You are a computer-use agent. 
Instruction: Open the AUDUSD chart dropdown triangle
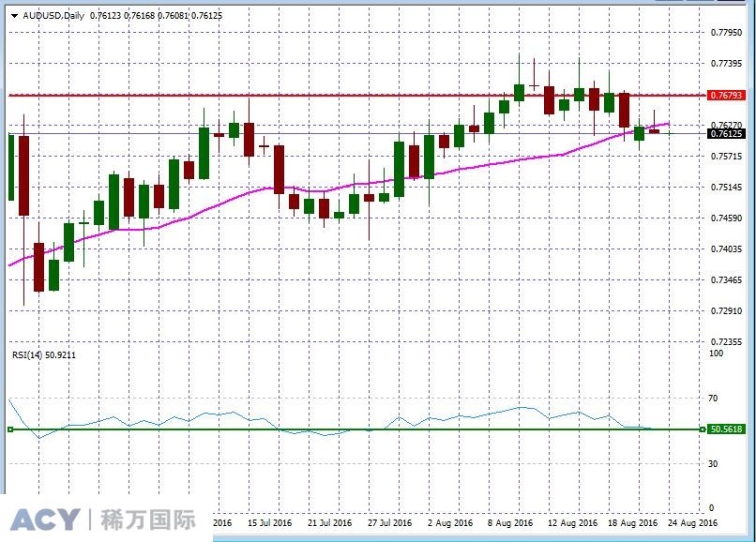coord(14,16)
